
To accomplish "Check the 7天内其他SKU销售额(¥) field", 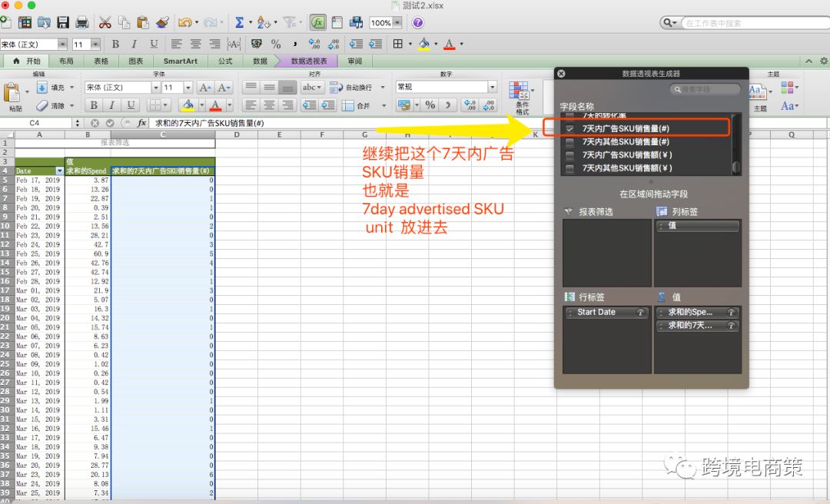I will click(569, 168).
